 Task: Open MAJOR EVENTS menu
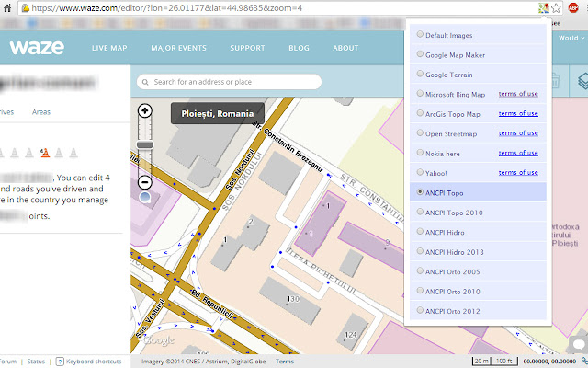pyautogui.click(x=178, y=48)
